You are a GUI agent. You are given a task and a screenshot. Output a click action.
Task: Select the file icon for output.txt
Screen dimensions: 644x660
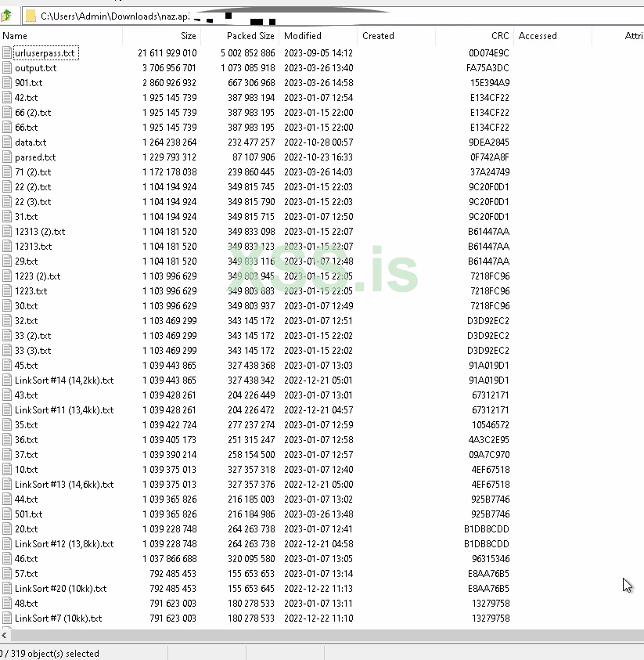[x=7, y=68]
